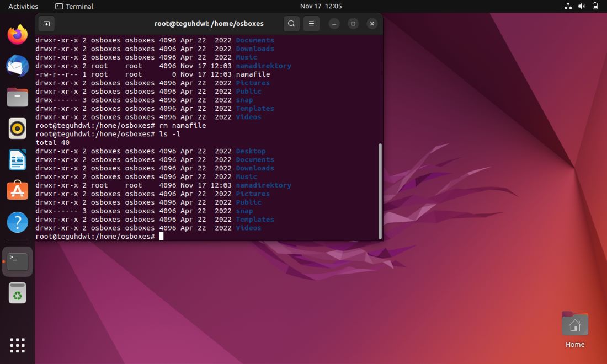Click the 'namafile' entry in the listing
This screenshot has height=364, width=607.
[x=253, y=74]
